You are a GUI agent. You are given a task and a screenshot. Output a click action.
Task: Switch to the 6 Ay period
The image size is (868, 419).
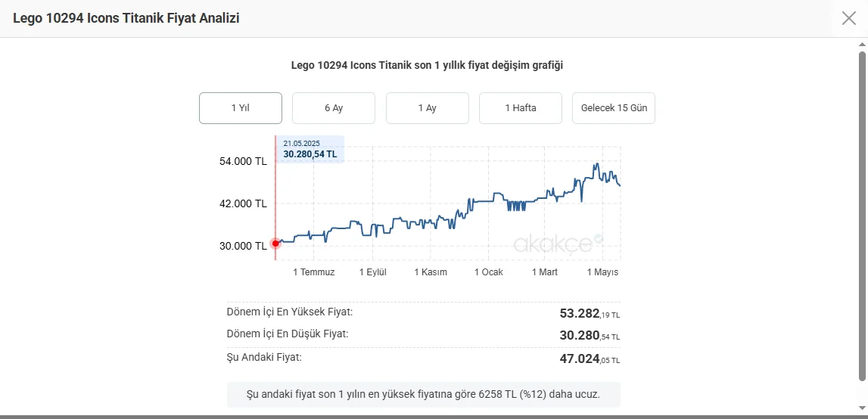[334, 108]
